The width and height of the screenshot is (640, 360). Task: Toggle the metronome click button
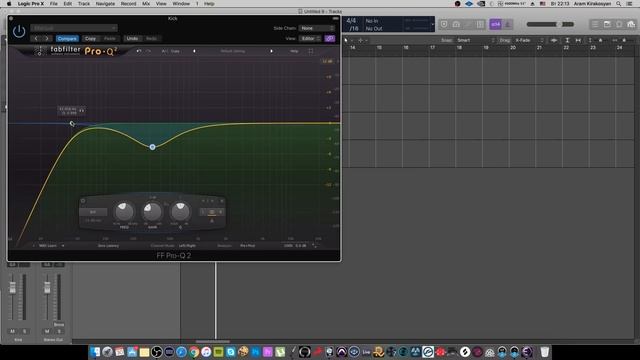(507, 24)
